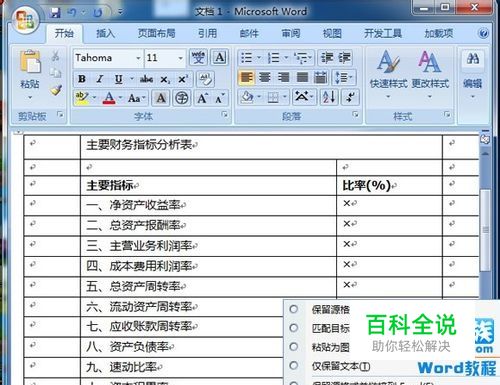500x385 pixels.
Task: Decrease paragraph indent
Action: pyautogui.click(x=326, y=58)
